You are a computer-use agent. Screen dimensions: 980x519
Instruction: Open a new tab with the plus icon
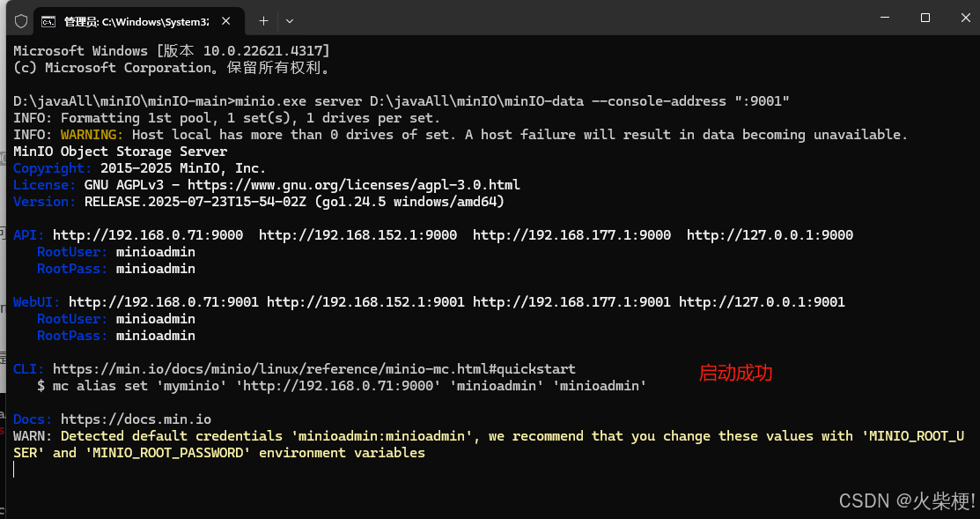(x=264, y=20)
